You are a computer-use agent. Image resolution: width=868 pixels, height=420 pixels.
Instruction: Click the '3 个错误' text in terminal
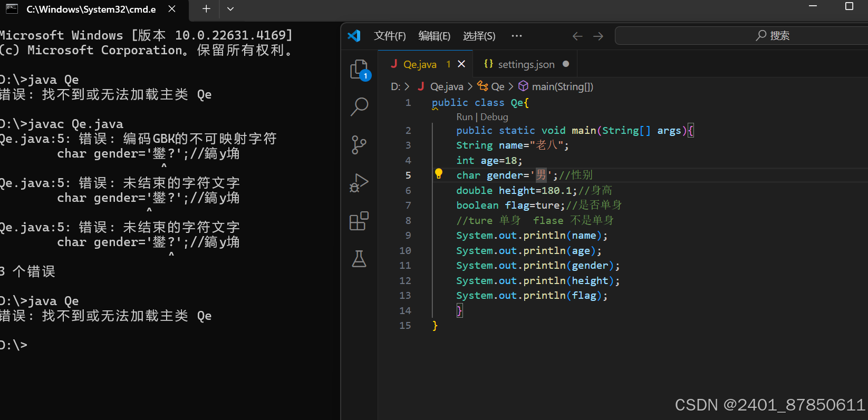point(27,271)
